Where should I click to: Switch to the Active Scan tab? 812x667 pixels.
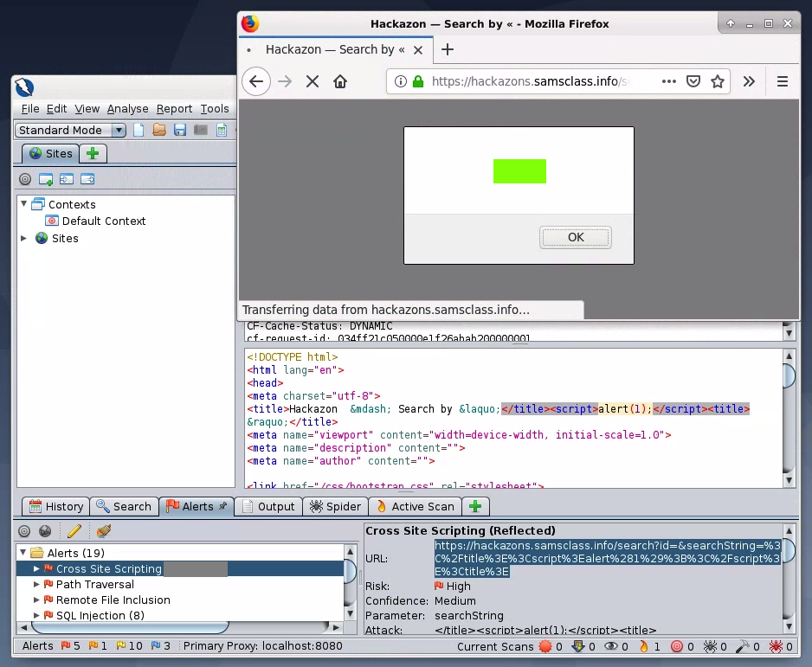(x=415, y=506)
